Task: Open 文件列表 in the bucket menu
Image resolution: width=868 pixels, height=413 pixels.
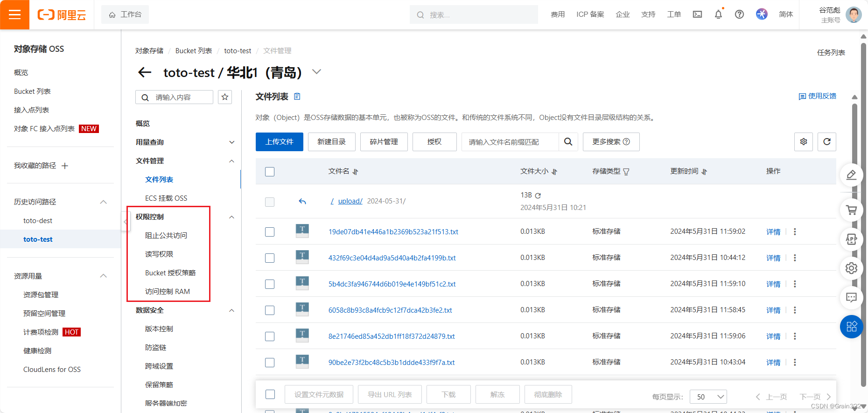Action: (x=159, y=180)
